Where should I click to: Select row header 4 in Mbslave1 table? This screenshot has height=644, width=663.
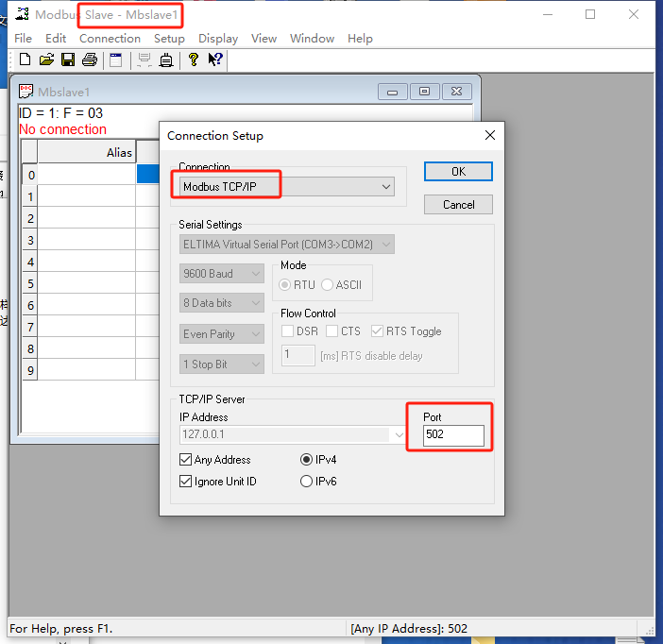pyautogui.click(x=30, y=263)
